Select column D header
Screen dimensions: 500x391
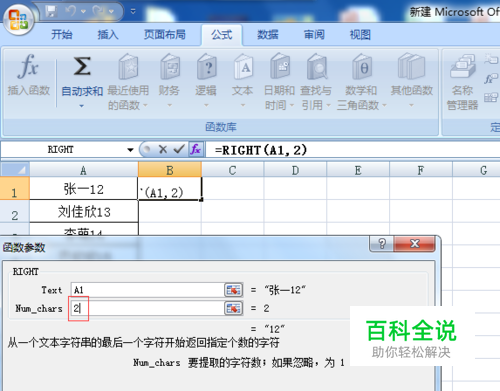tap(295, 170)
